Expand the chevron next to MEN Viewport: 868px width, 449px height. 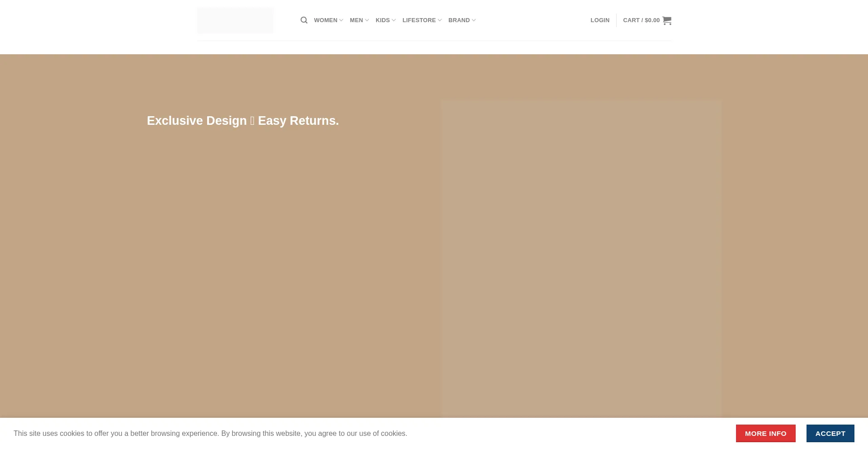click(x=367, y=20)
